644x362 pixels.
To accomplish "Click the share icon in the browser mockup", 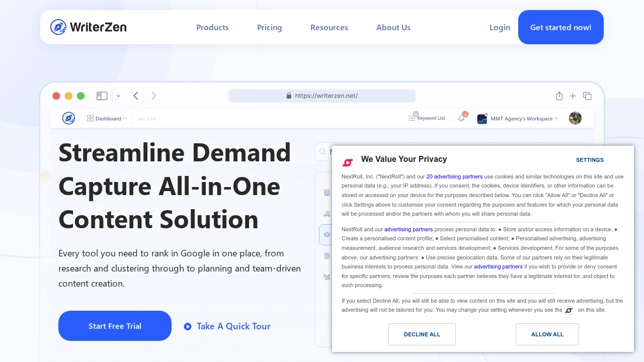I will point(559,96).
